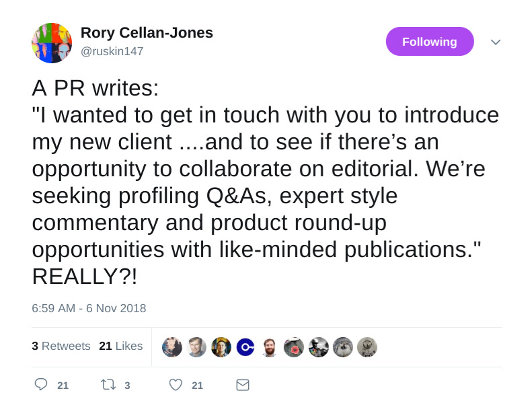Viewport: 532px width, 399px height.
Task: Toggle the purple Following button
Action: point(429,42)
